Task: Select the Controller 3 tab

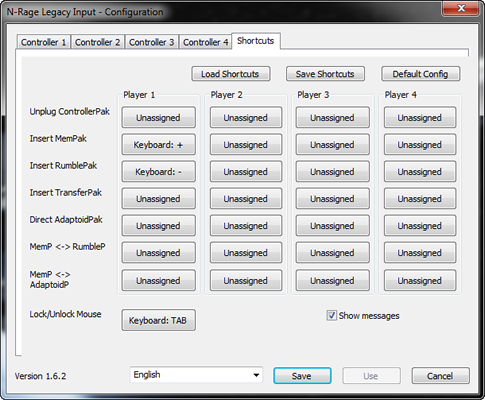Action: [151, 42]
